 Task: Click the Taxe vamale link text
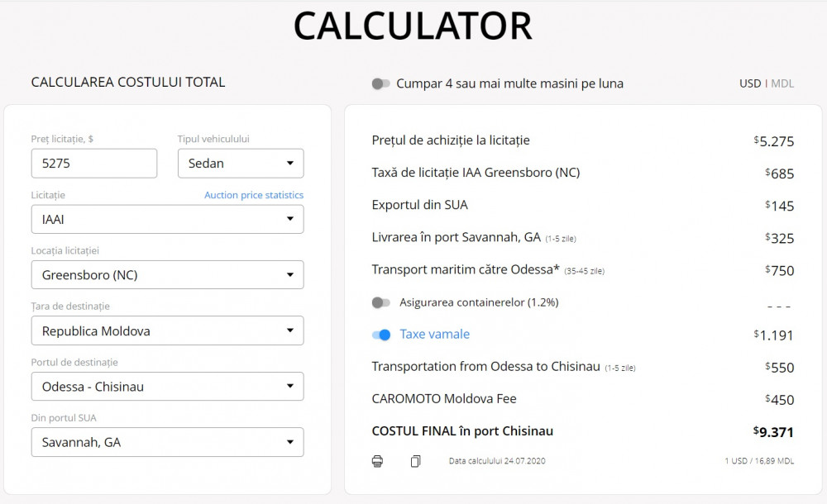coord(434,335)
